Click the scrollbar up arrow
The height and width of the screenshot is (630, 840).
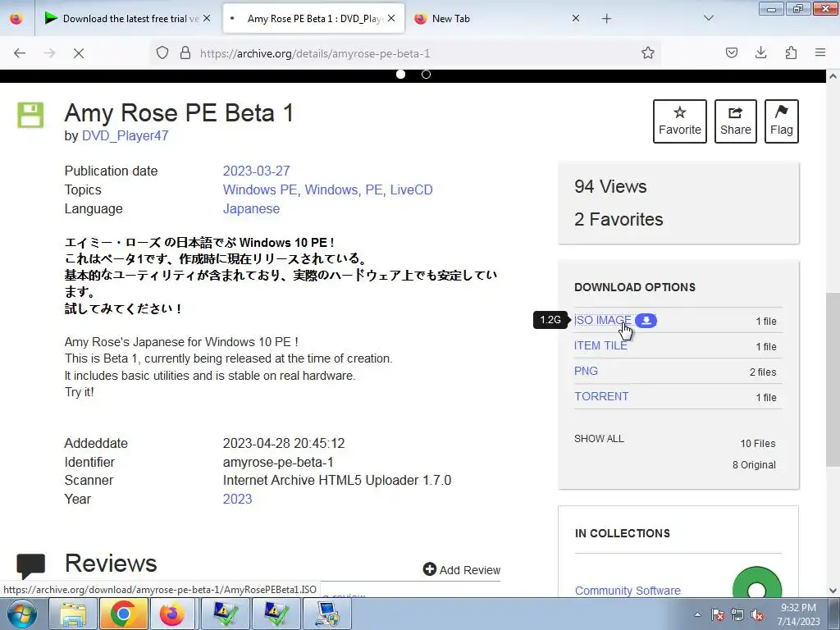(833, 76)
